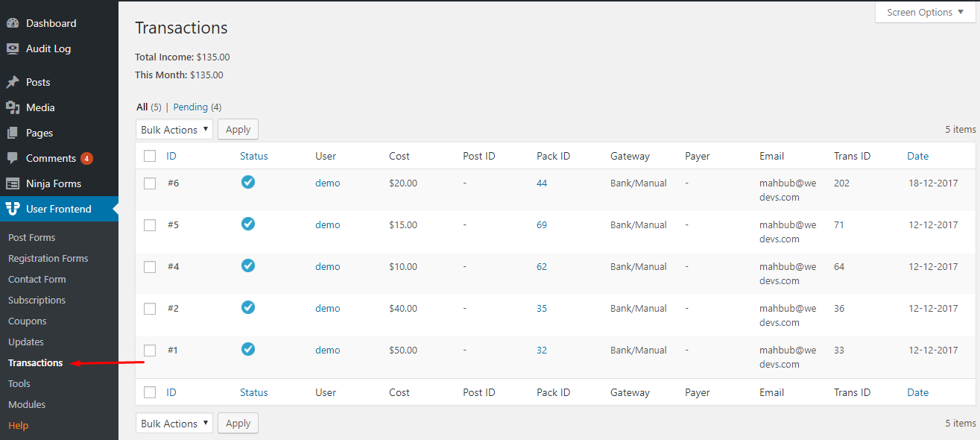Click the completed status icon on transaction #1

247,350
